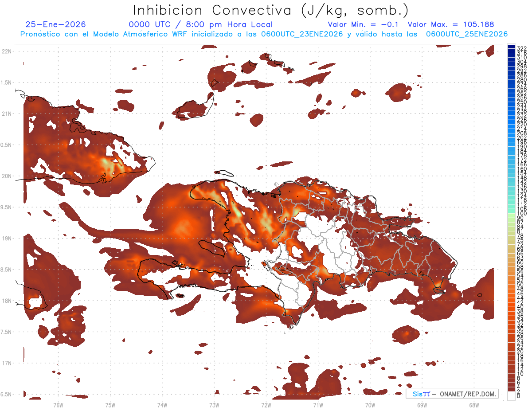
Task: Click the "17N" latitude label
Action: [x=7, y=363]
